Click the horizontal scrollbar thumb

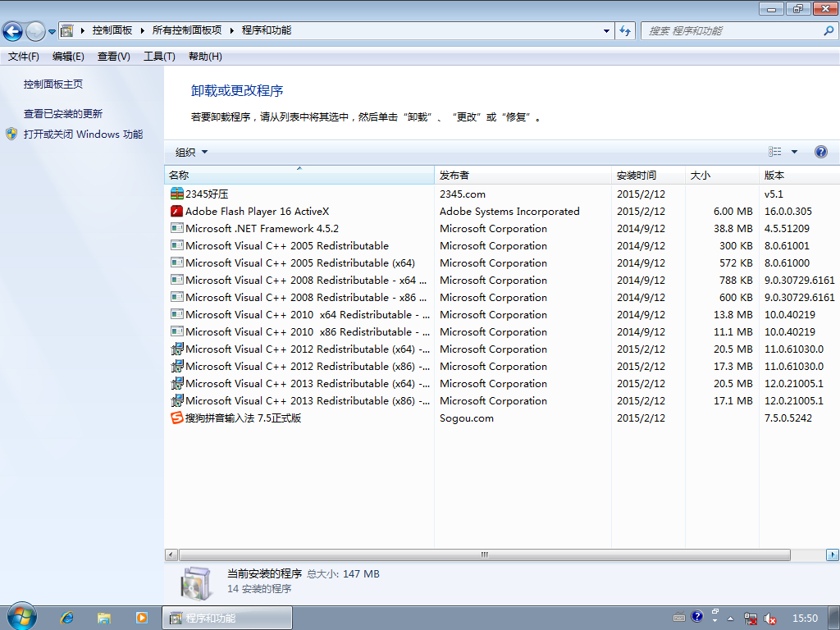[485, 555]
